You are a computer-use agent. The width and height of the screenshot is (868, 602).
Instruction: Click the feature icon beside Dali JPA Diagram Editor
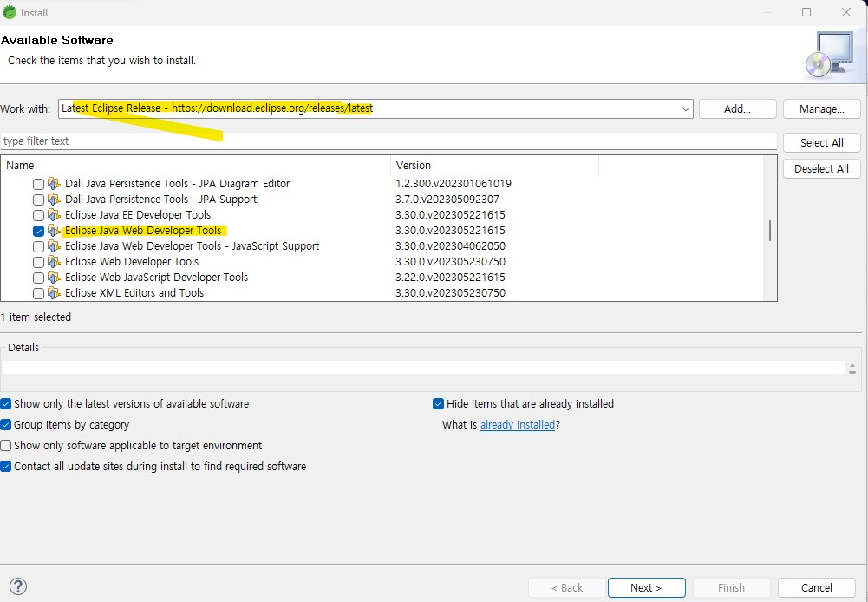54,183
